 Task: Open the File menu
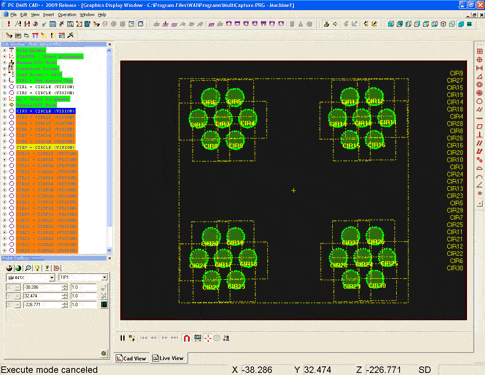click(13, 15)
